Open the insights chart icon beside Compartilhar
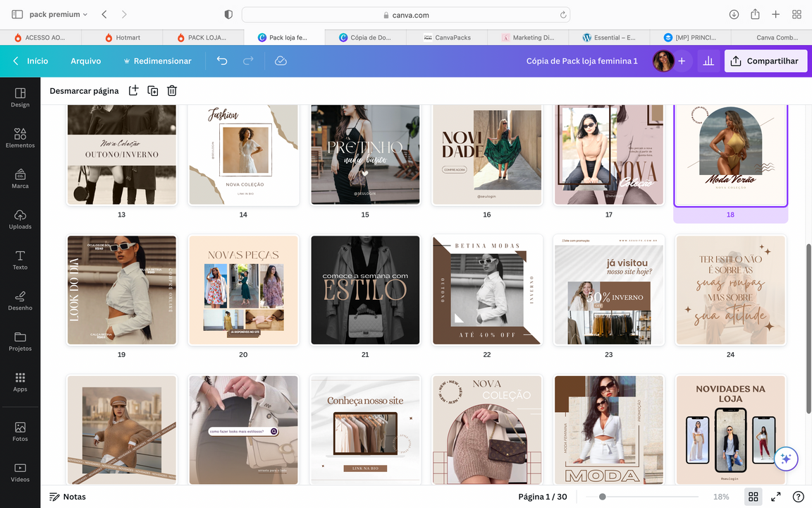This screenshot has width=812, height=508. coord(708,61)
